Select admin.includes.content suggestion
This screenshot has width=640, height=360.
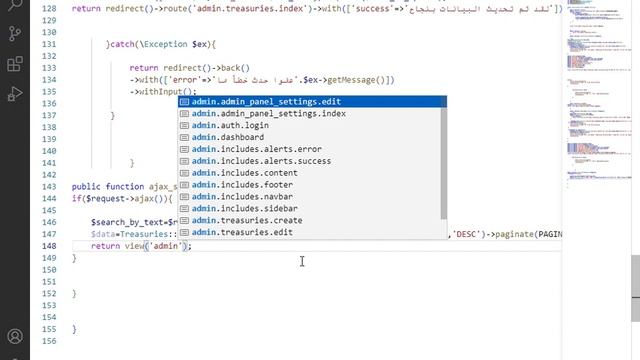pos(309,173)
